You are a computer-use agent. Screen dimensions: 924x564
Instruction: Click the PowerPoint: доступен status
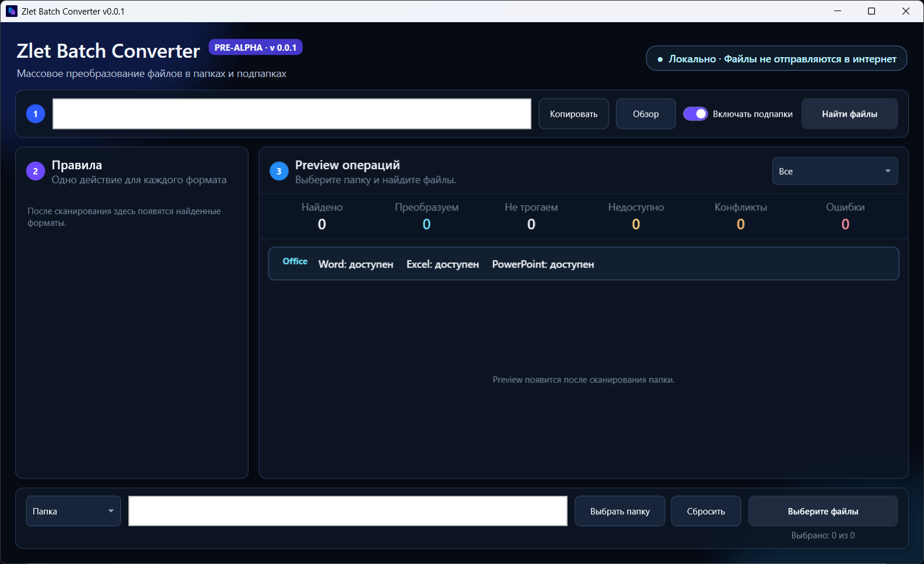point(543,264)
